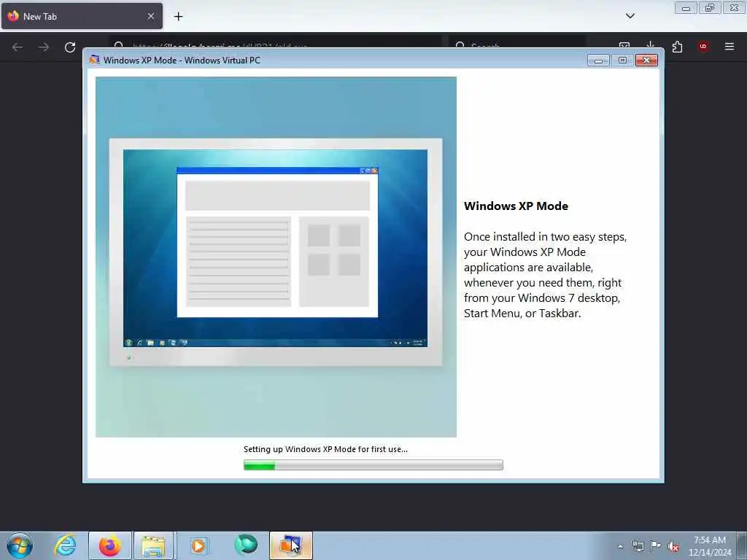
Task: Reload the Firefox page
Action: coord(70,47)
